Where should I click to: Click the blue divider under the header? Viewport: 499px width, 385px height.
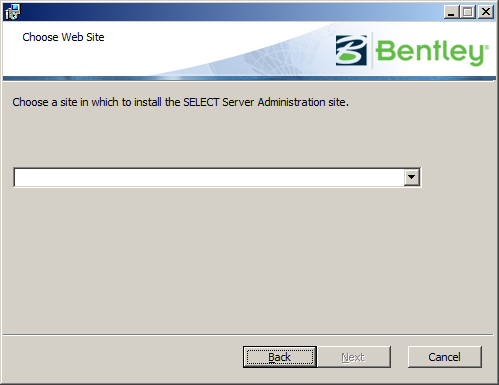[249, 78]
